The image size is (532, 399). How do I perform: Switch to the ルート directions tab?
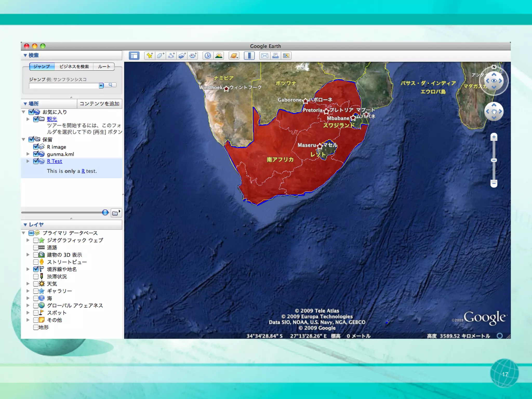[x=104, y=66]
